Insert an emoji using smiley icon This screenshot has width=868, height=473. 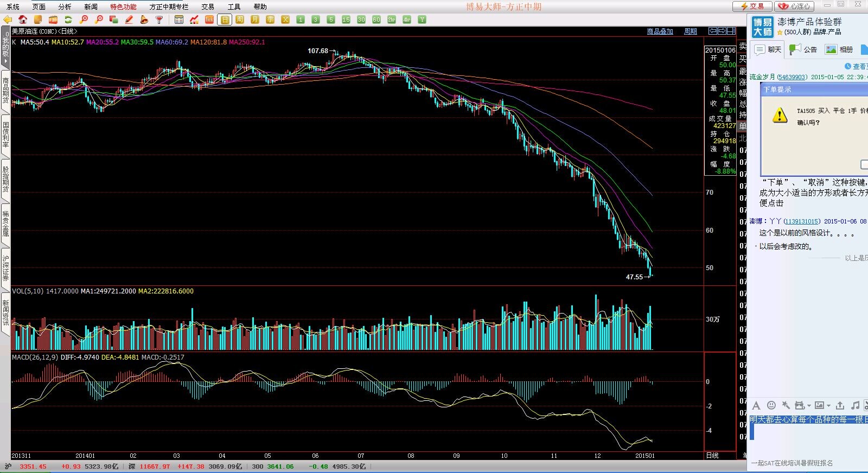pyautogui.click(x=771, y=405)
